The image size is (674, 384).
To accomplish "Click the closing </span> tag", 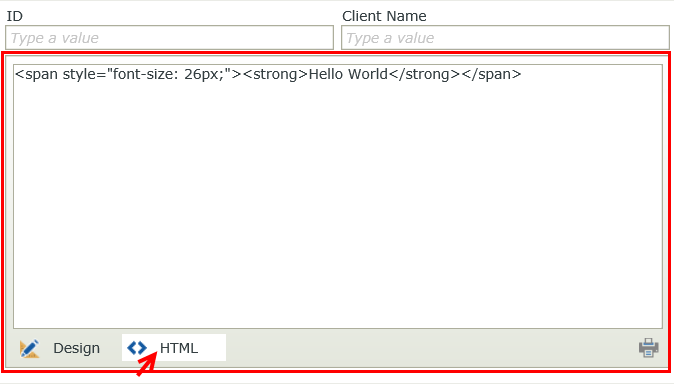I will 491,74.
